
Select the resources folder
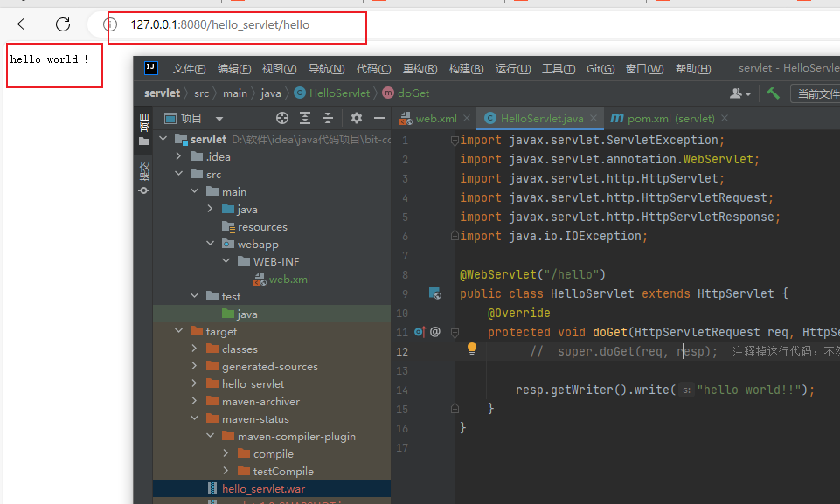[x=254, y=227]
